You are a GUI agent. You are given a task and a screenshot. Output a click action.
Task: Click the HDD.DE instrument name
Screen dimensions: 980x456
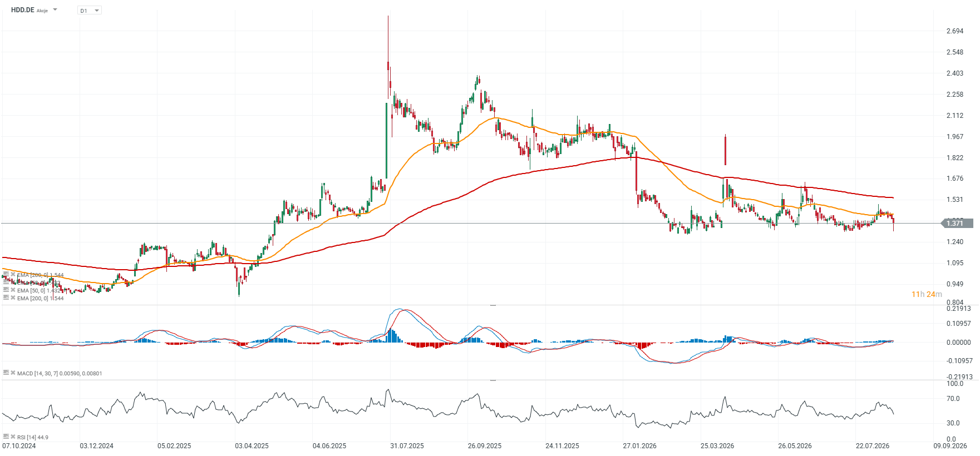[22, 10]
